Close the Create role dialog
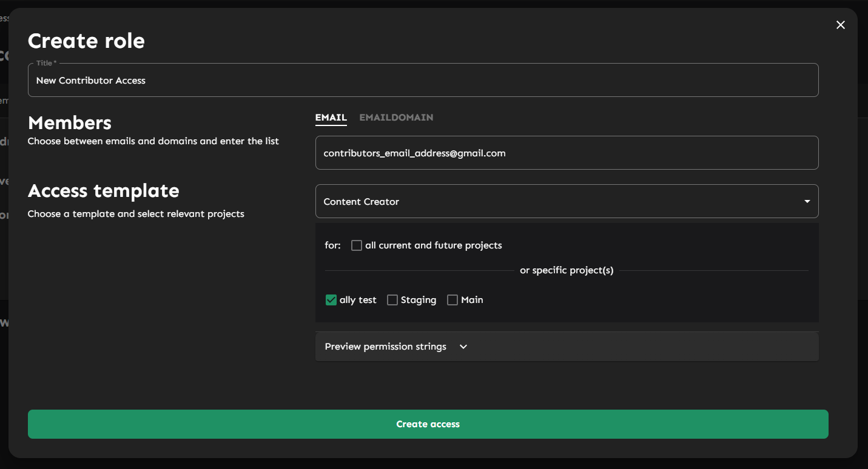This screenshot has height=469, width=868. click(840, 25)
